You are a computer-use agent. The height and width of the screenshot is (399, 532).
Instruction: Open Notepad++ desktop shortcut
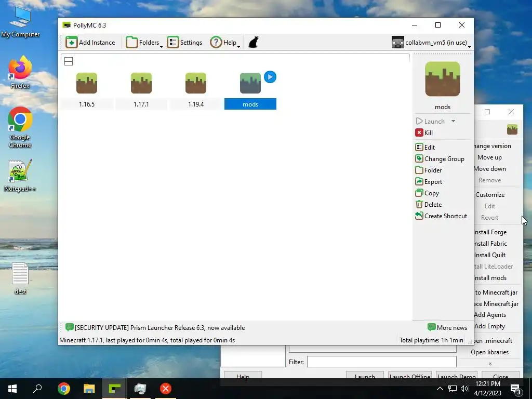tap(20, 176)
